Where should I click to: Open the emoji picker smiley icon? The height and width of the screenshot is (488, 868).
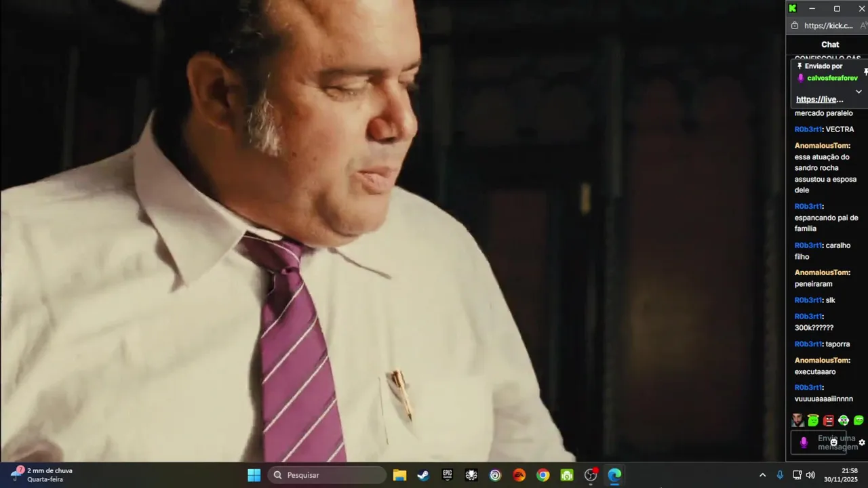point(834,443)
